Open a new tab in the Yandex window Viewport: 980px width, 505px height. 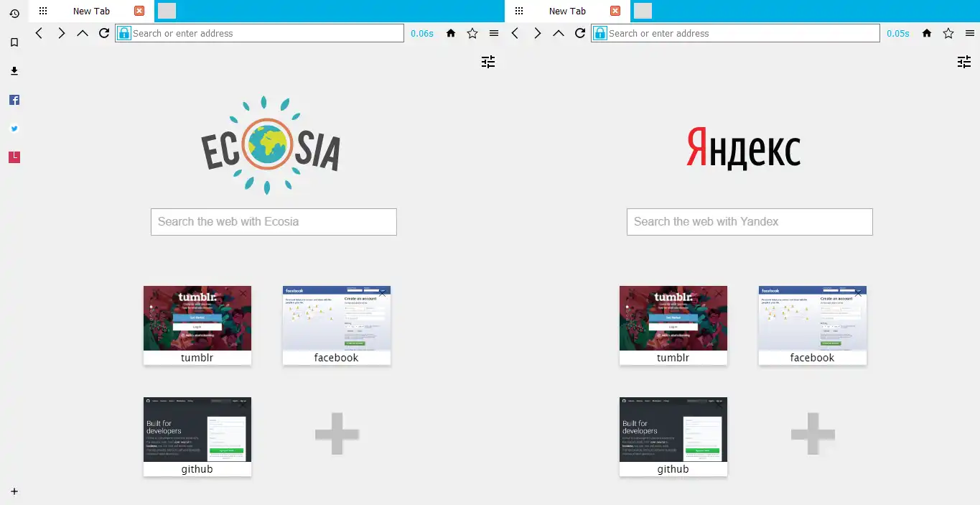(x=643, y=11)
